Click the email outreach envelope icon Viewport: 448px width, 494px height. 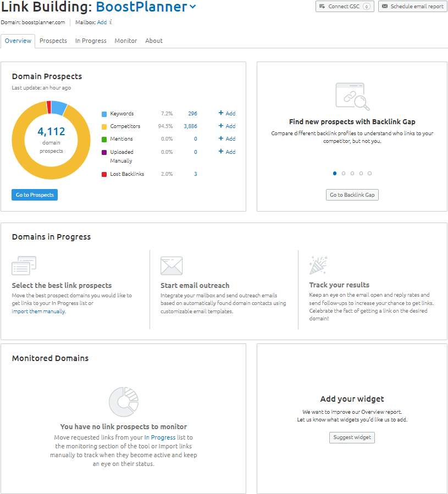(x=172, y=266)
